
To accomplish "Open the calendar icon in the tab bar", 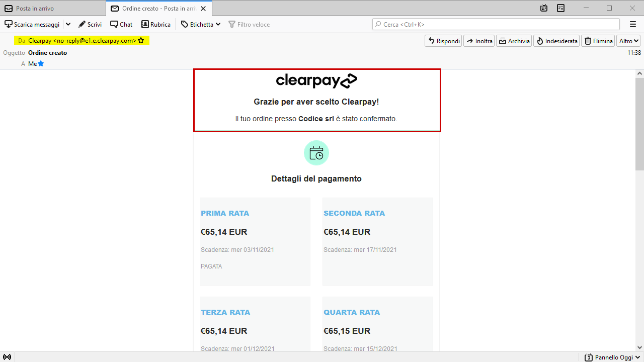I will click(x=544, y=8).
